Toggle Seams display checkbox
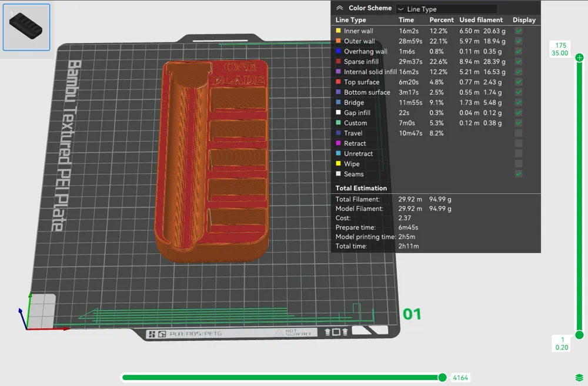Screen dimensions: 588x386 pyautogui.click(x=518, y=174)
